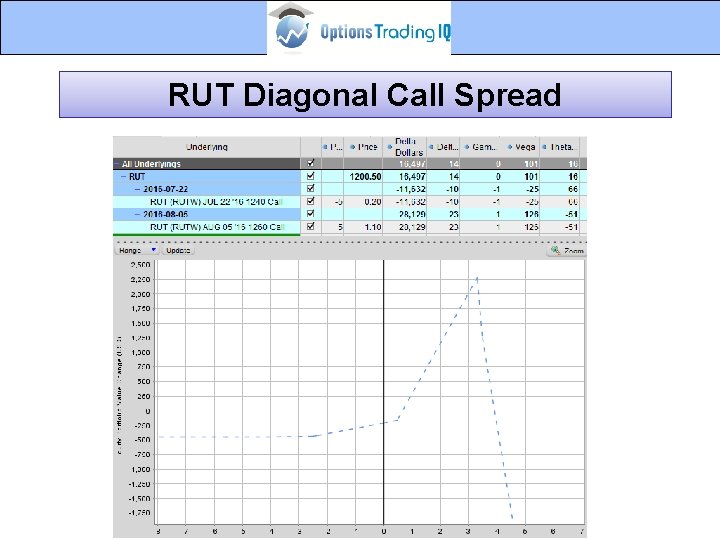Toggle checkbox for 2016-07-22 expiry row
This screenshot has width=720, height=540.
click(x=311, y=188)
